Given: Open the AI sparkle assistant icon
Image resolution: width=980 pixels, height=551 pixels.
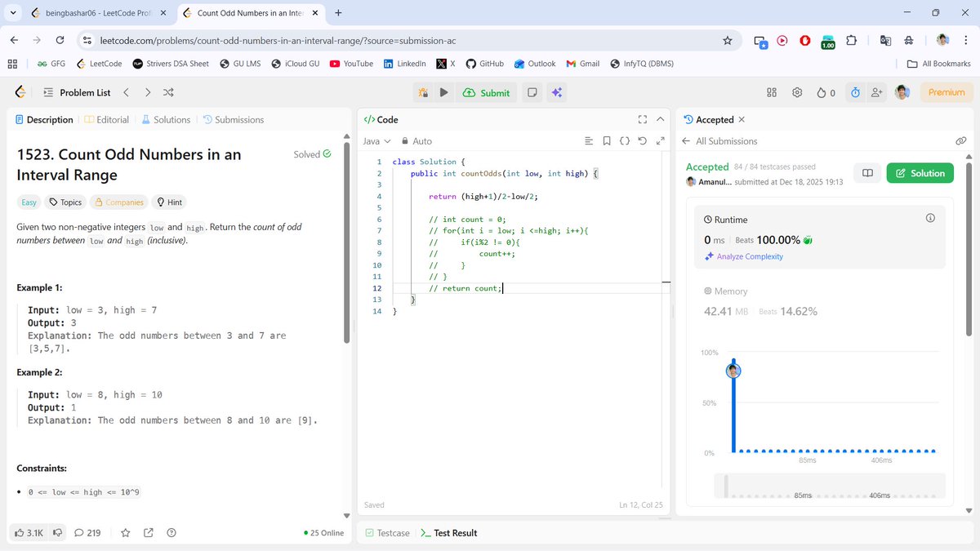Looking at the screenshot, I should click(x=556, y=92).
